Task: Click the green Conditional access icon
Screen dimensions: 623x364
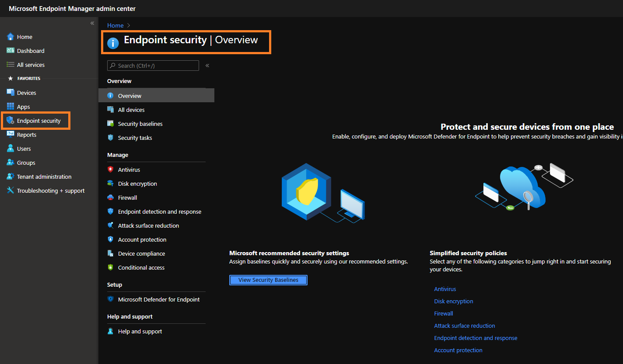Action: 111,267
